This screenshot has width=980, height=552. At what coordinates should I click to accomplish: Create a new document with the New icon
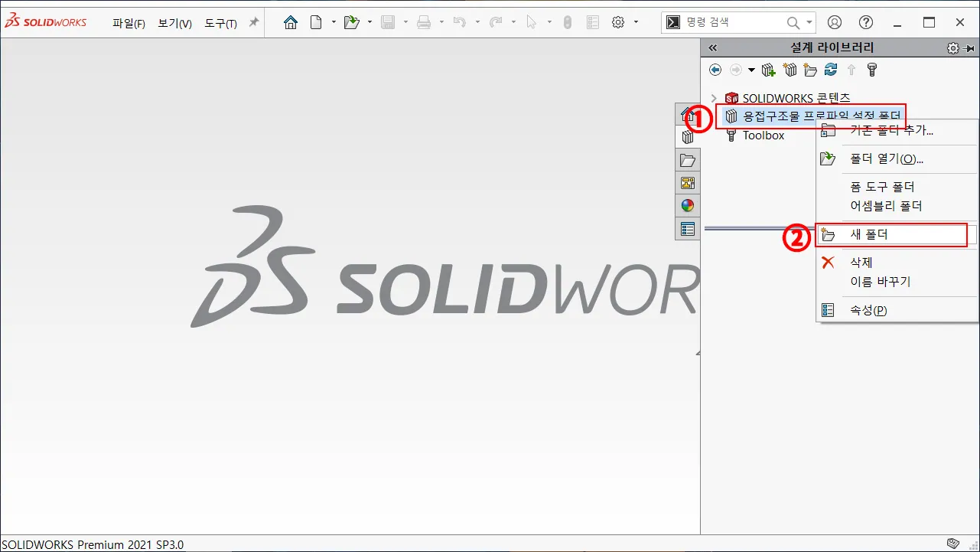click(x=316, y=23)
